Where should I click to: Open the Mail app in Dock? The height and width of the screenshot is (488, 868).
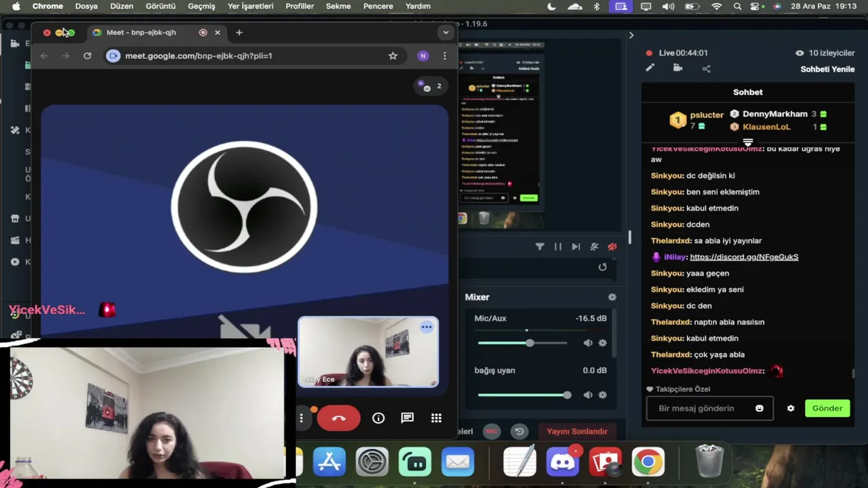pyautogui.click(x=458, y=462)
